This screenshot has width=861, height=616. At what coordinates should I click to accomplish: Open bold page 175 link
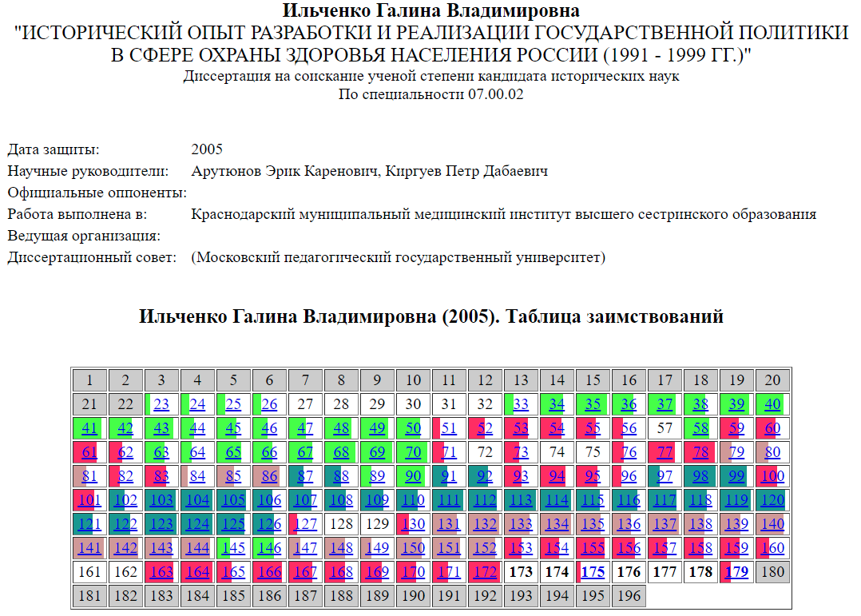pos(593,572)
